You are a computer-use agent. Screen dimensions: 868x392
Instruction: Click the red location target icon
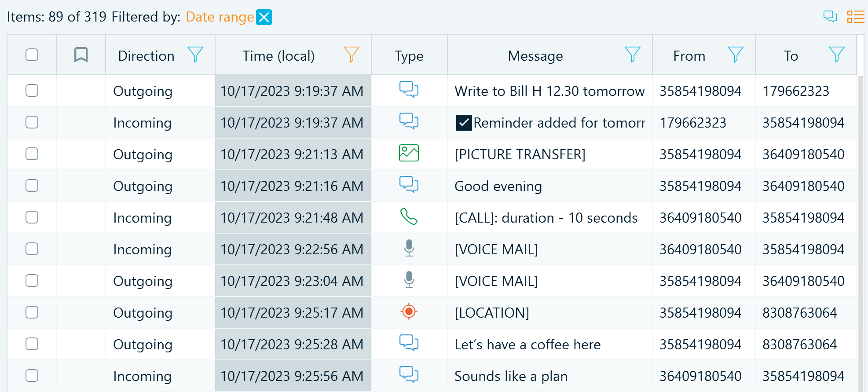pos(409,311)
